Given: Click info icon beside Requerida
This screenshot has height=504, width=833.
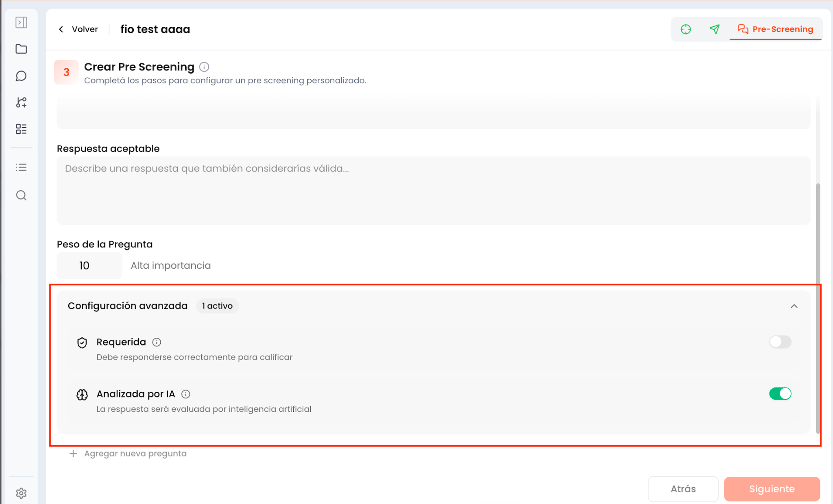Looking at the screenshot, I should [x=157, y=342].
